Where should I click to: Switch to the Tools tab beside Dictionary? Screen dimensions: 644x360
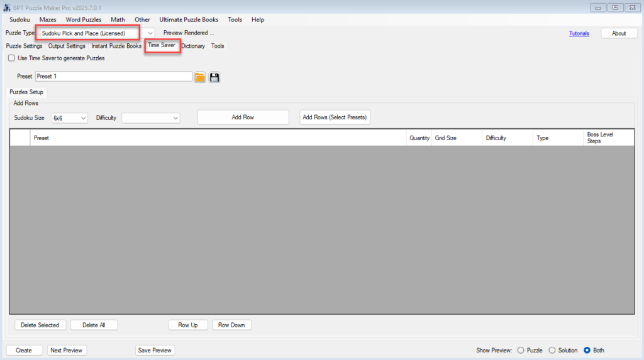pos(218,46)
